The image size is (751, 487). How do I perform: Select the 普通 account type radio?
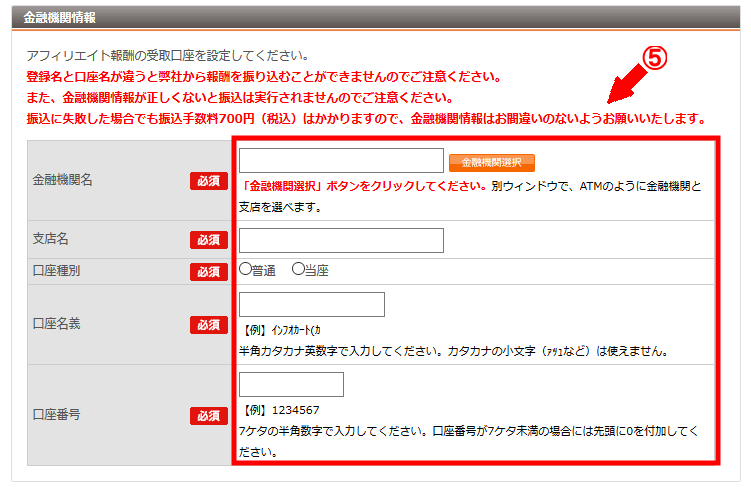pos(245,269)
